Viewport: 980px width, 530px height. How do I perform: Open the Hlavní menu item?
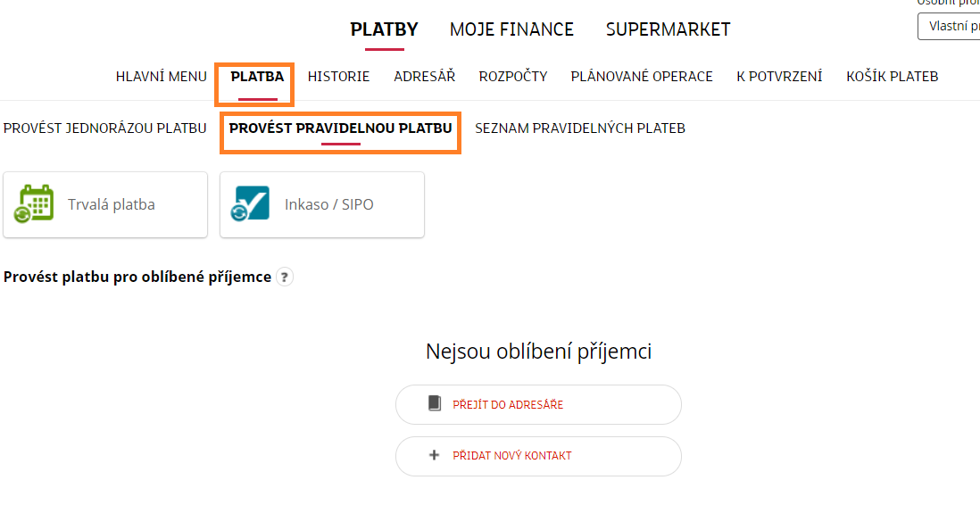pyautogui.click(x=162, y=76)
